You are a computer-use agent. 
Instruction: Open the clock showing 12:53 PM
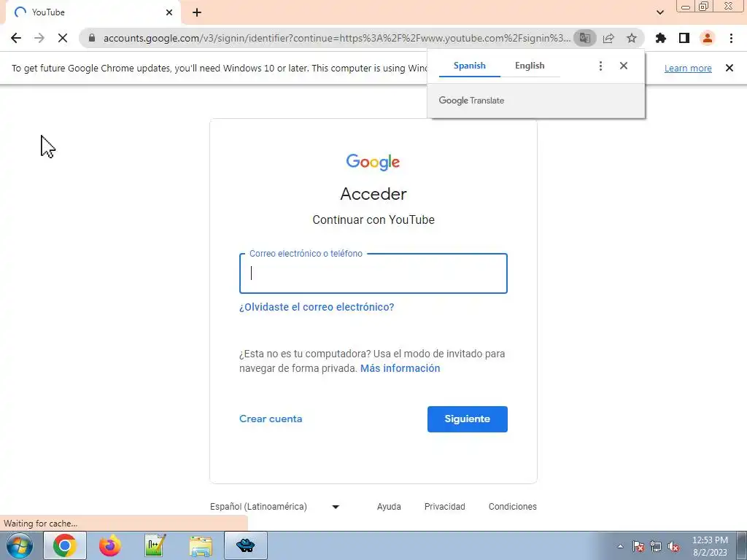(x=710, y=546)
